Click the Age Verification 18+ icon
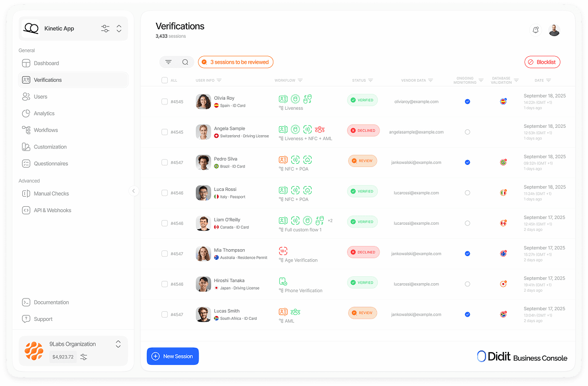The height and width of the screenshot is (386, 588). [x=283, y=251]
